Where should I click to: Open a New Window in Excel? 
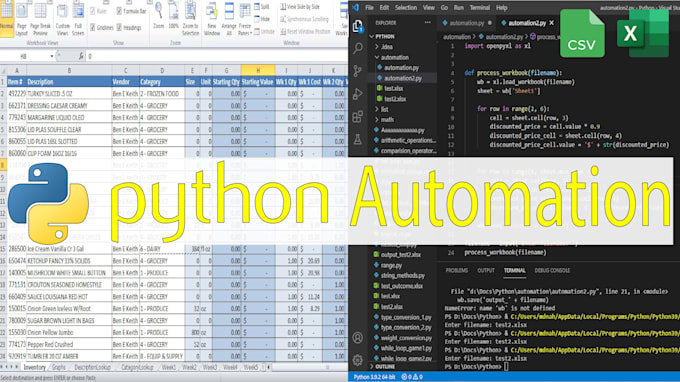[212, 19]
